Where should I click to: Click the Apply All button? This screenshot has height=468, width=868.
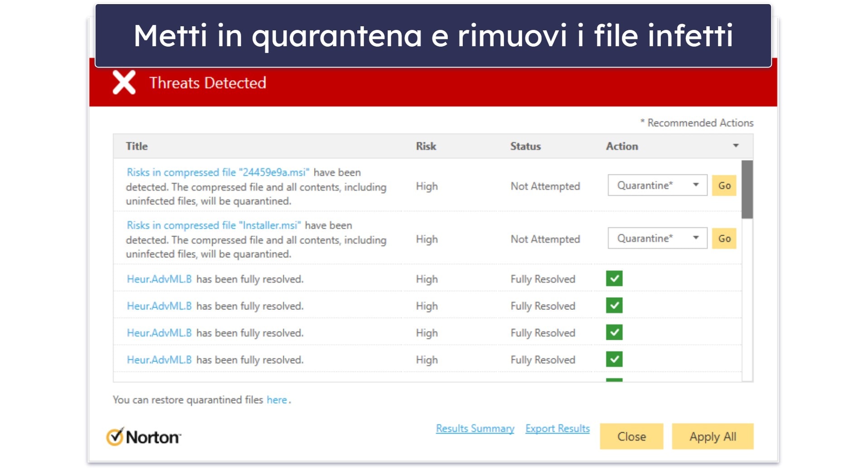(x=713, y=436)
